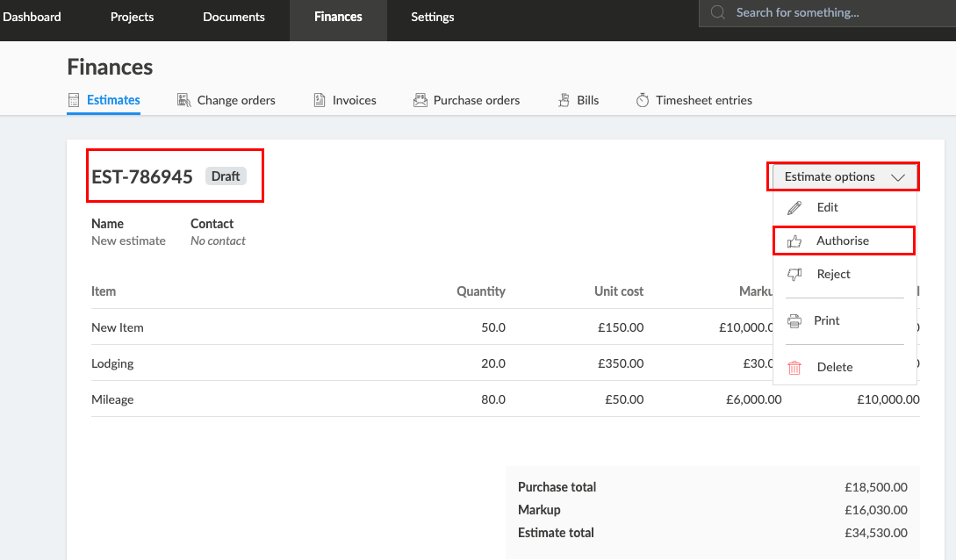Click the £6,000.00 markup cell
The height and width of the screenshot is (560, 956).
[753, 399]
